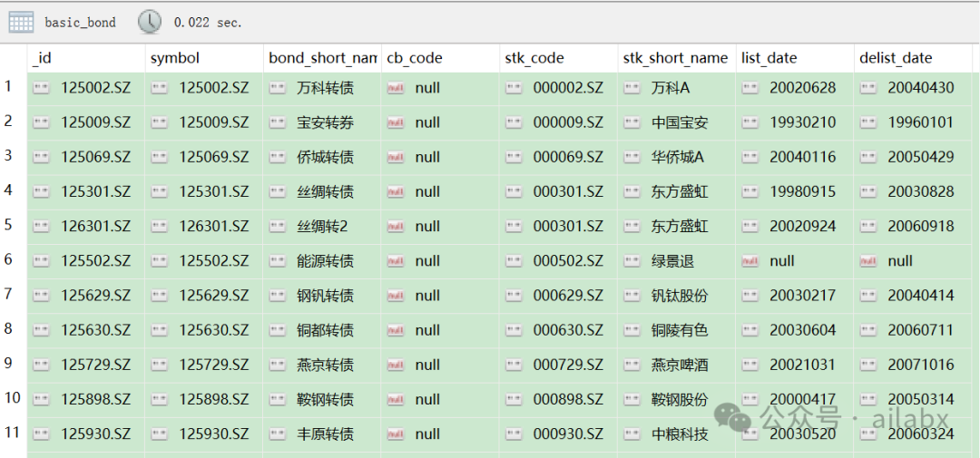980x458 pixels.
Task: Select stock name cell 钒钛股份
Action: [x=676, y=296]
